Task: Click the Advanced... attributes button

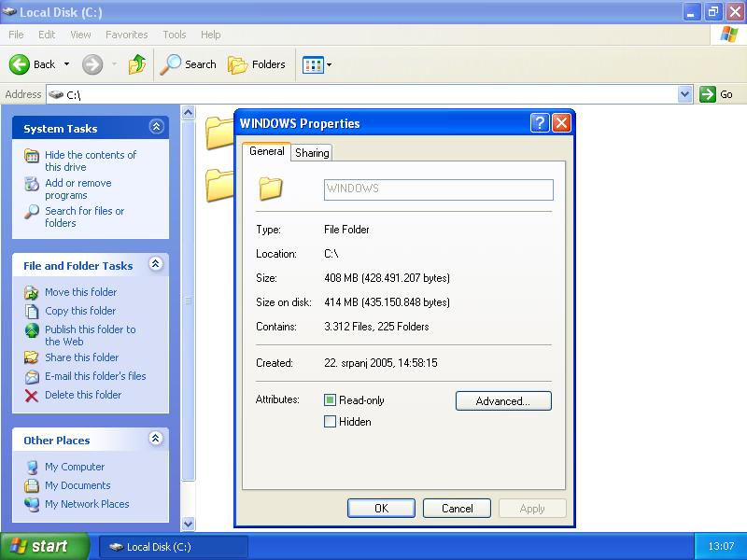Action: (x=503, y=401)
